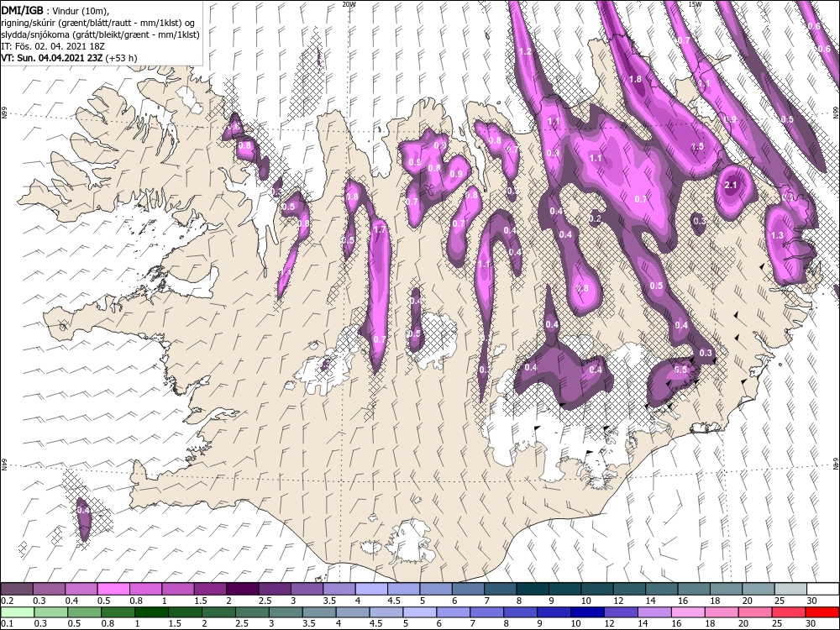Pick the rain legend swatch between 3 and 3.5
The width and height of the screenshot is (840, 630).
[x=286, y=612]
